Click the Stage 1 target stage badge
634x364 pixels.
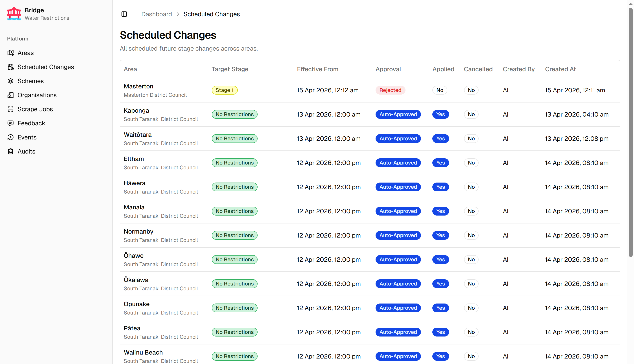(224, 90)
